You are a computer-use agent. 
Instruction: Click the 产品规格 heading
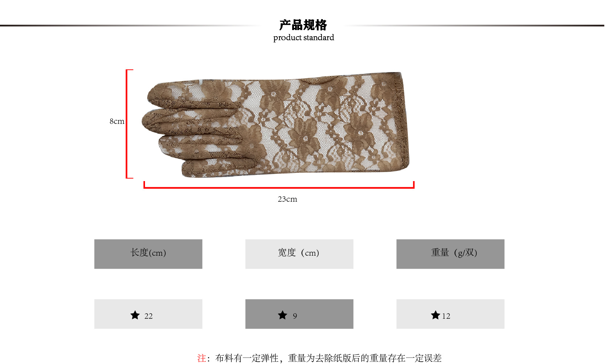(303, 25)
